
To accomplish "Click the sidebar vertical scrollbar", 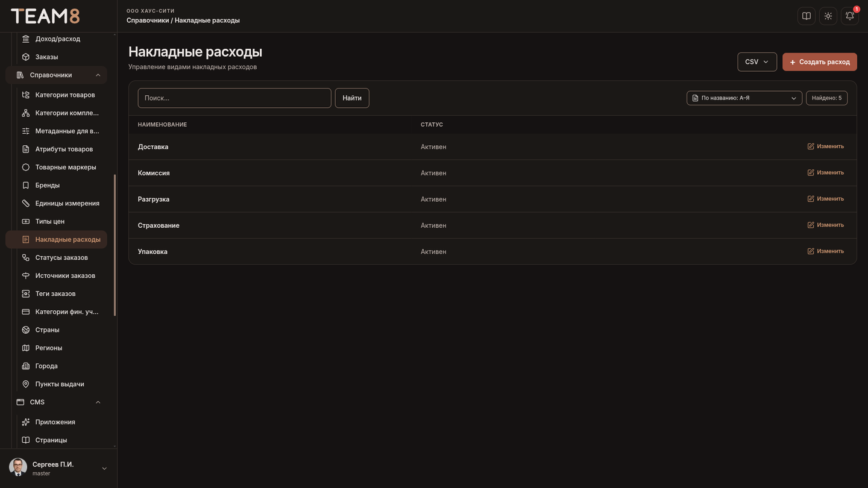I will pyautogui.click(x=115, y=245).
